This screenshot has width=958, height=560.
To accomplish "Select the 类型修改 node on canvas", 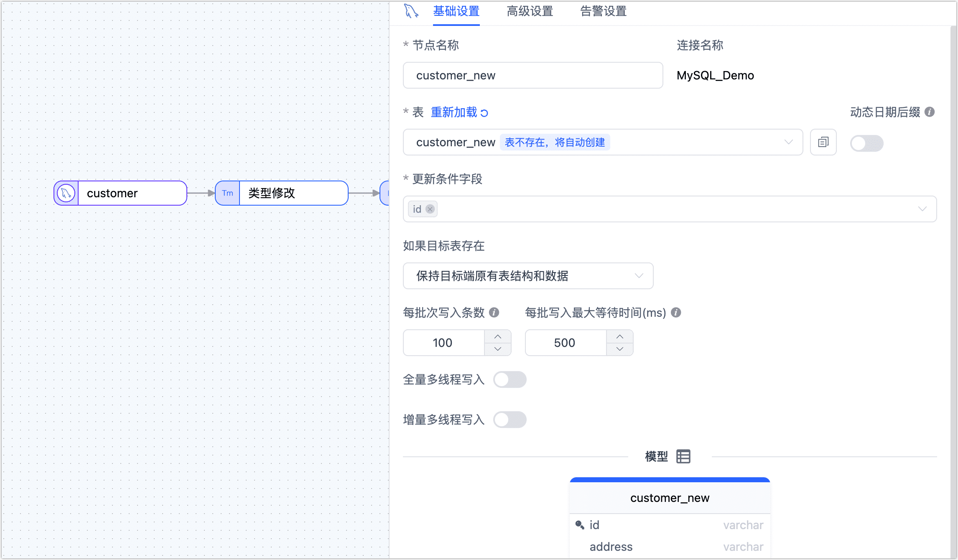I will [293, 193].
